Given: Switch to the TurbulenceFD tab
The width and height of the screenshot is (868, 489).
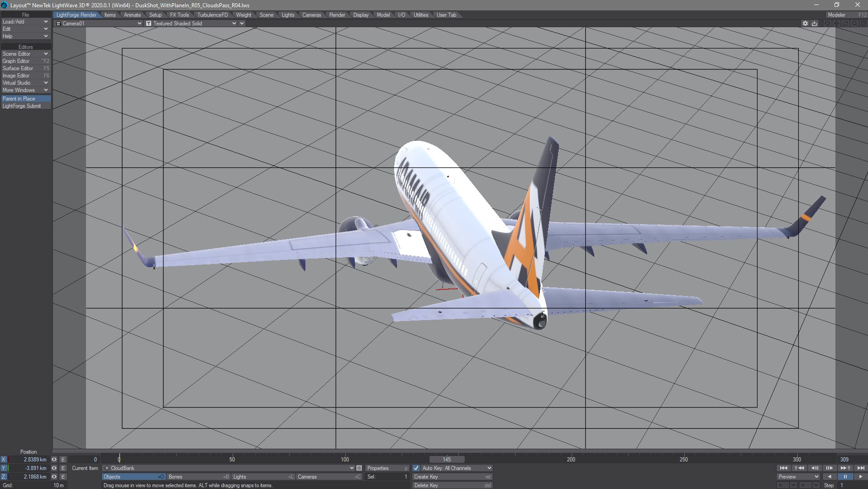Looking at the screenshot, I should click(x=212, y=15).
